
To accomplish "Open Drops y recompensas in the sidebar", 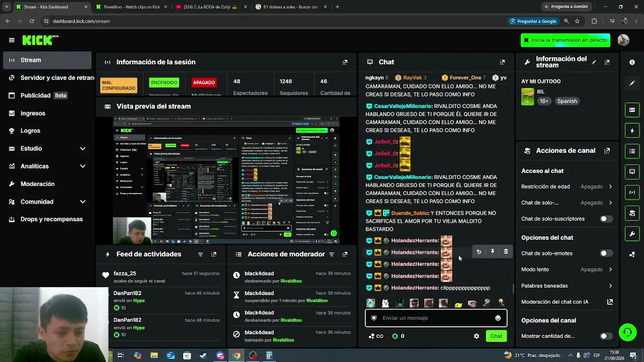I will click(48, 219).
